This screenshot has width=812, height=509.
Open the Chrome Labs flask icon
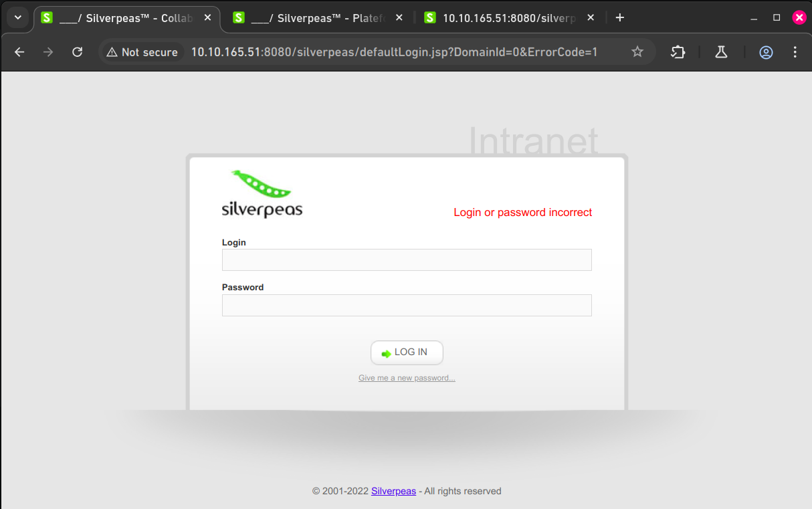721,52
